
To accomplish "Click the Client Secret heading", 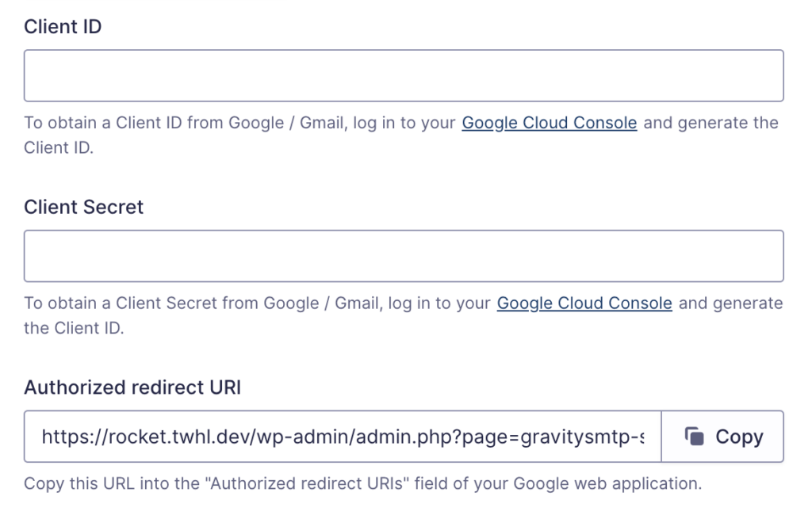I will click(x=83, y=207).
